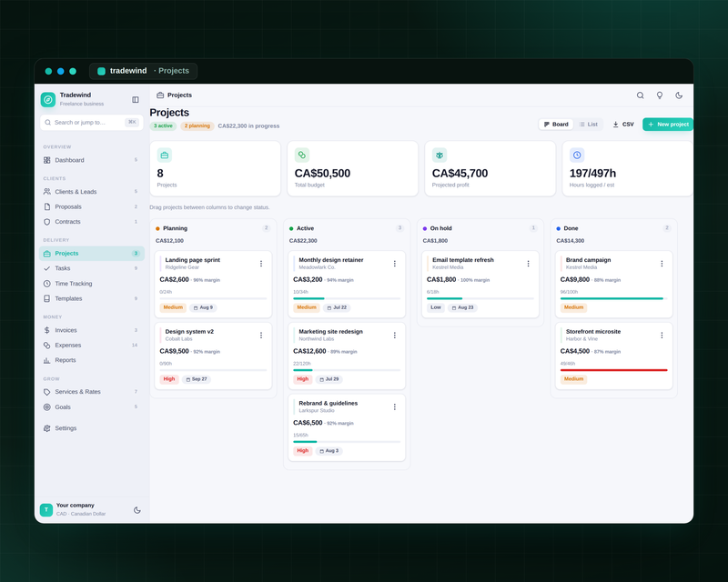Open Contracts in sidebar

click(92, 222)
